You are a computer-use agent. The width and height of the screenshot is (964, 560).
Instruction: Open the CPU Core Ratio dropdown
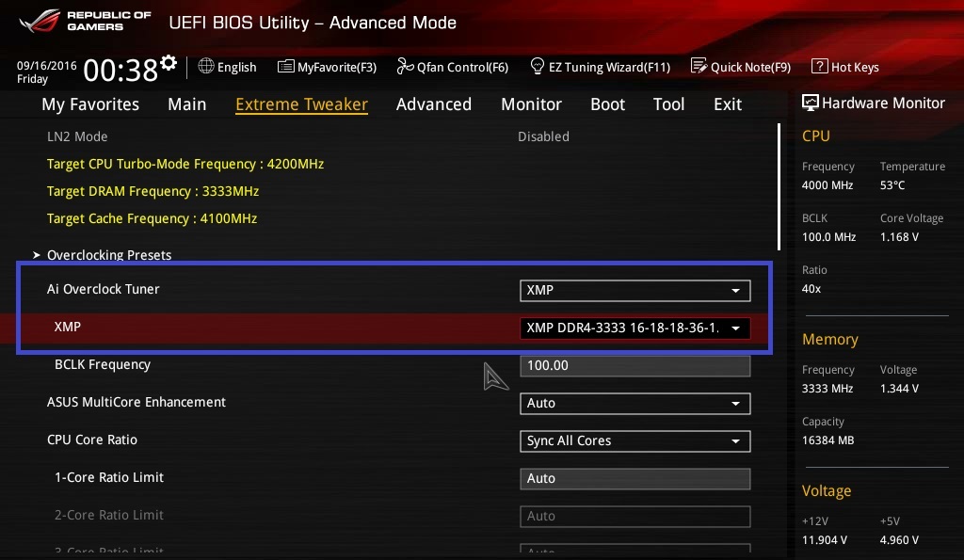[x=635, y=440]
